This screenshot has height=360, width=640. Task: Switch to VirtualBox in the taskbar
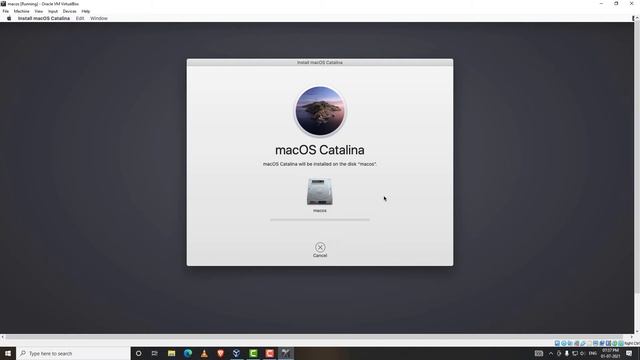pyautogui.click(x=237, y=353)
